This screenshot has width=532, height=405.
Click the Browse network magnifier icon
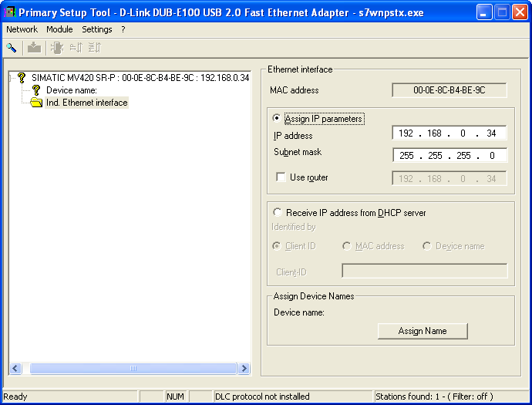[12, 48]
